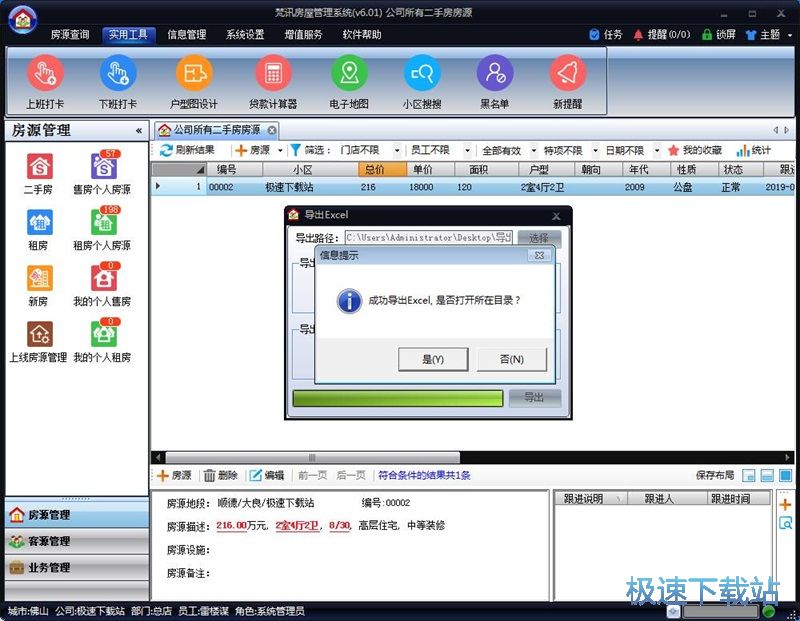800x621 pixels.
Task: Click the 保存布局 button
Action: pos(715,476)
